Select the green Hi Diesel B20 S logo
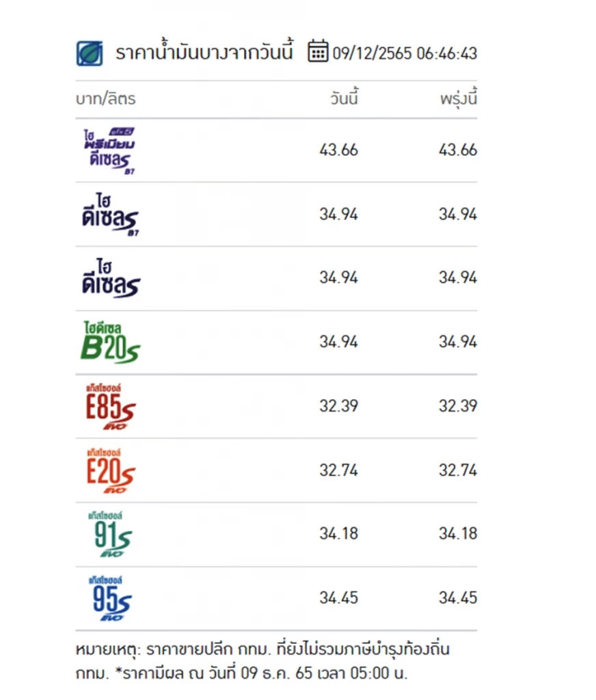 109,342
